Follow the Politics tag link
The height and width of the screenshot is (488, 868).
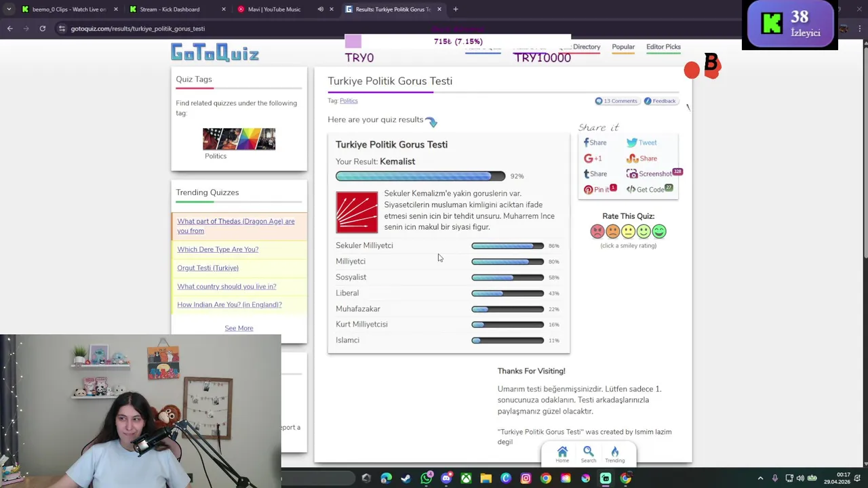(x=349, y=101)
